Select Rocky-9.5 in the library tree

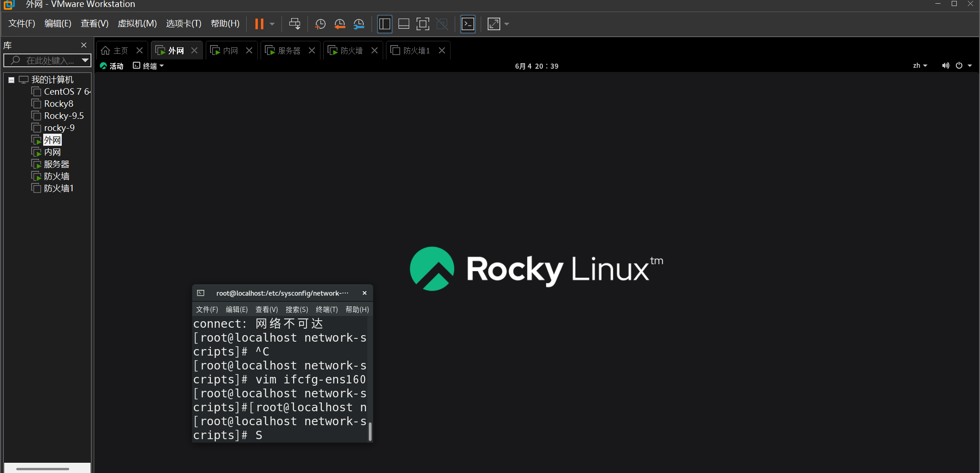(x=64, y=116)
